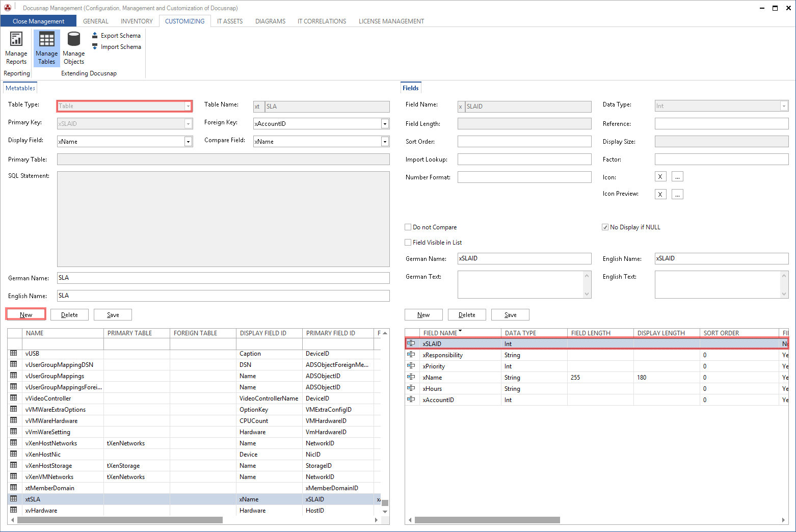Click table icon of xtSLA row
The height and width of the screenshot is (532, 796).
tap(14, 499)
